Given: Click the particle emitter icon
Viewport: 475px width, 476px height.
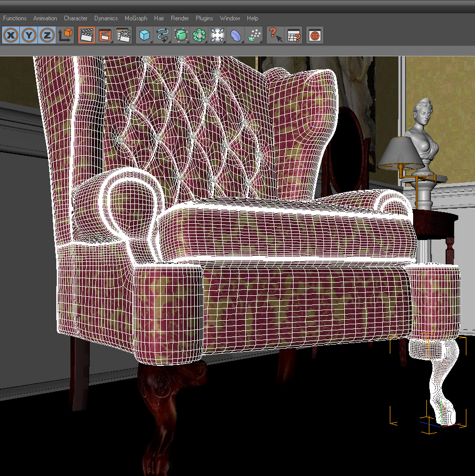Looking at the screenshot, I should coord(254,35).
